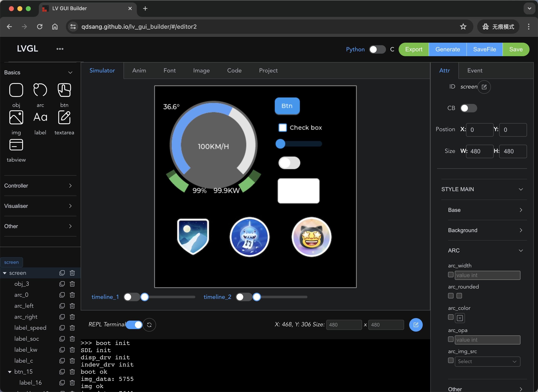This screenshot has width=538, height=392.
Task: Click the edit ID icon next to screen
Action: (484, 87)
